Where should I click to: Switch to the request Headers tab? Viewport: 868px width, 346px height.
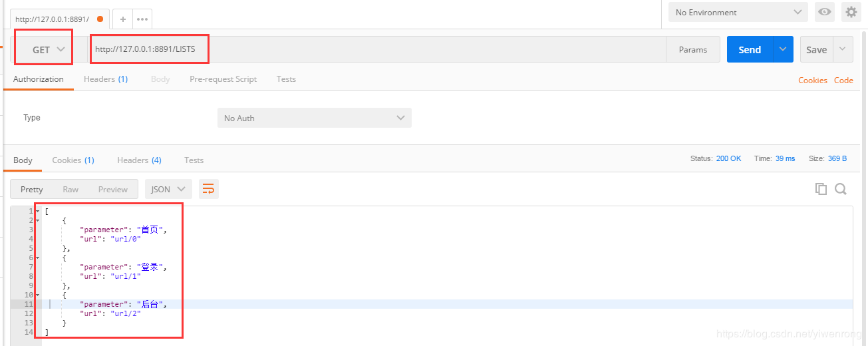tap(105, 79)
